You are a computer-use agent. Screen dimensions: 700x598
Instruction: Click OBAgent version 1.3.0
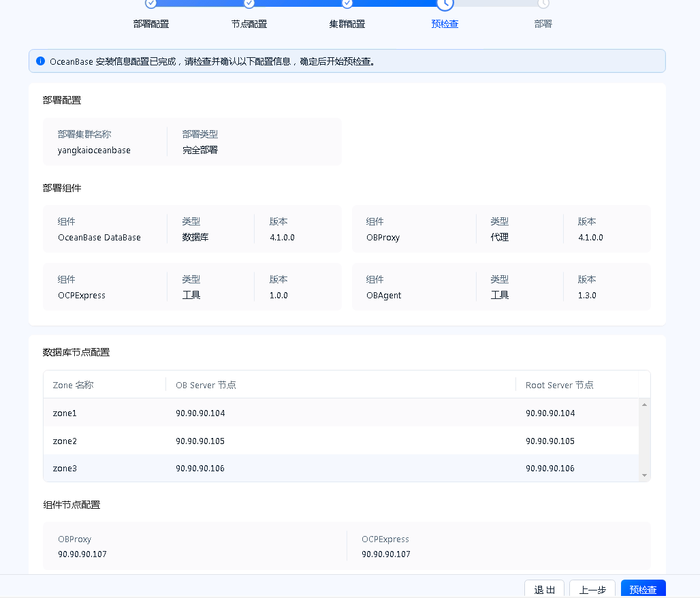pyautogui.click(x=587, y=296)
